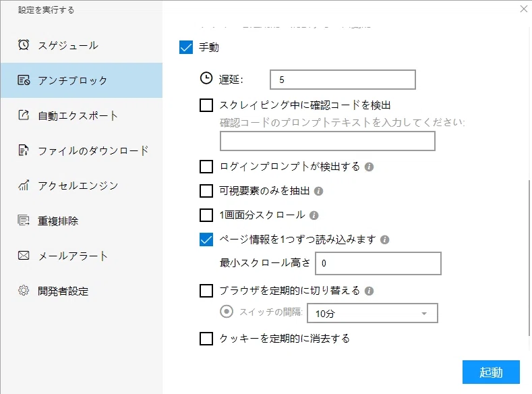Image resolution: width=532 pixels, height=394 pixels.
Task: Enable スクレイピング中に確認コードを検出 checkbox
Action: [206, 105]
